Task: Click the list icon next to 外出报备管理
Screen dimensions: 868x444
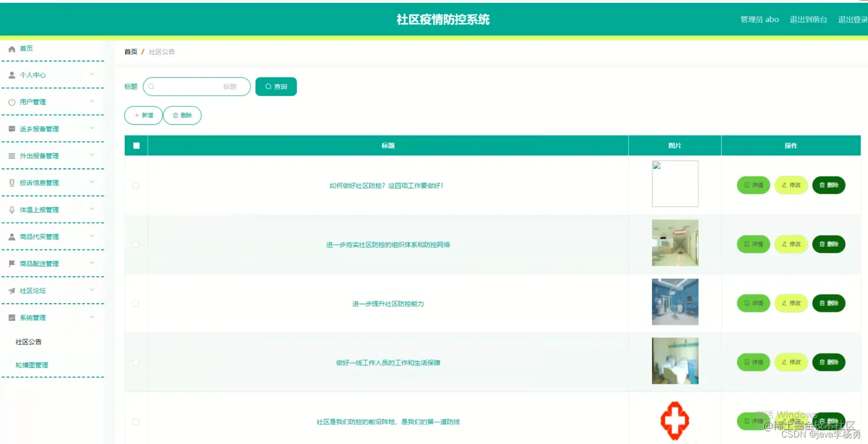Action: [12, 156]
